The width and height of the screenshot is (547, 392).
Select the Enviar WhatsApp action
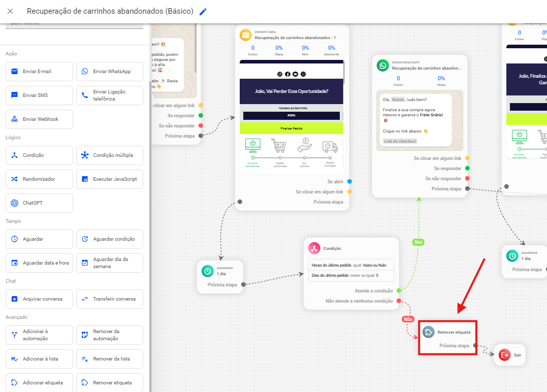coord(110,72)
